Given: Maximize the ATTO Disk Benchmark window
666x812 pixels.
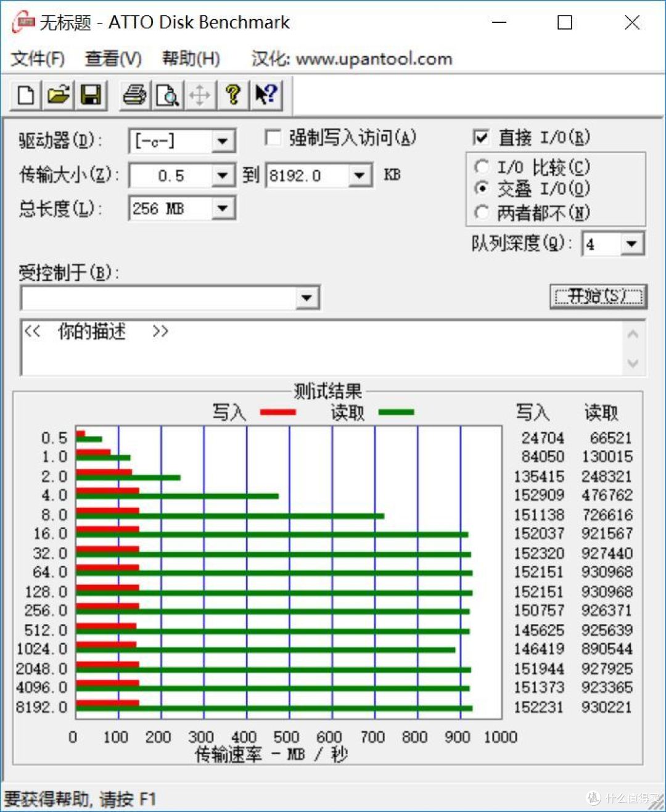Looking at the screenshot, I should click(x=564, y=23).
